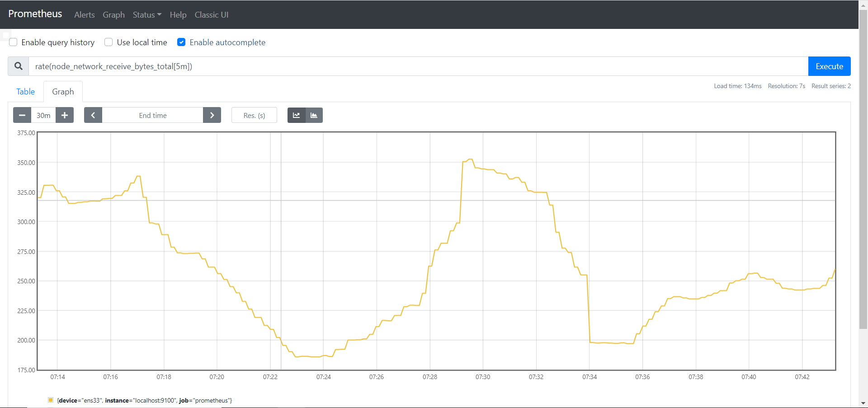Open the Alerts page
The height and width of the screenshot is (408, 868).
coord(85,15)
